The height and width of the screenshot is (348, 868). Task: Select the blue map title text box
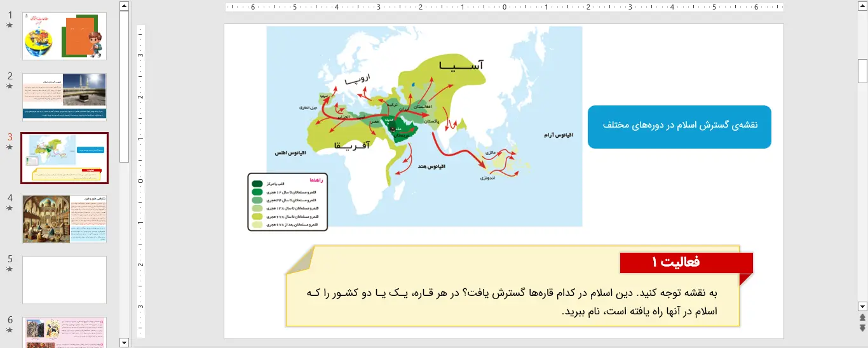click(x=679, y=127)
